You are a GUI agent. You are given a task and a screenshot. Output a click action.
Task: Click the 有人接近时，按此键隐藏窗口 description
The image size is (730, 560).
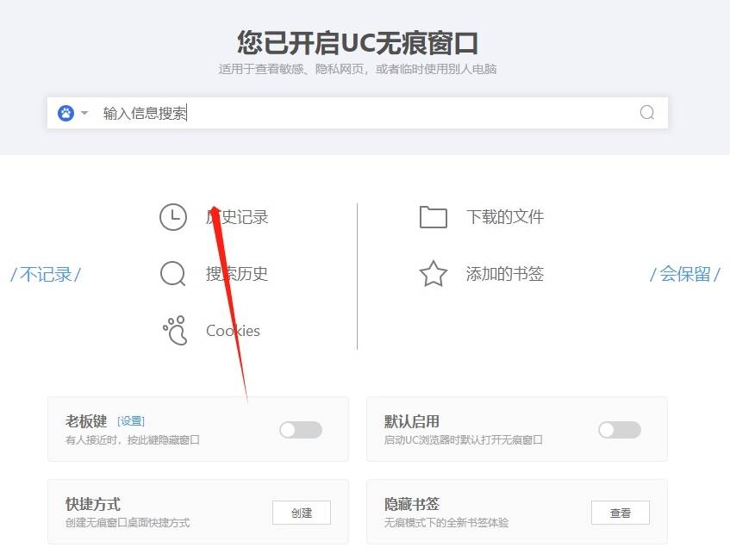tap(133, 440)
